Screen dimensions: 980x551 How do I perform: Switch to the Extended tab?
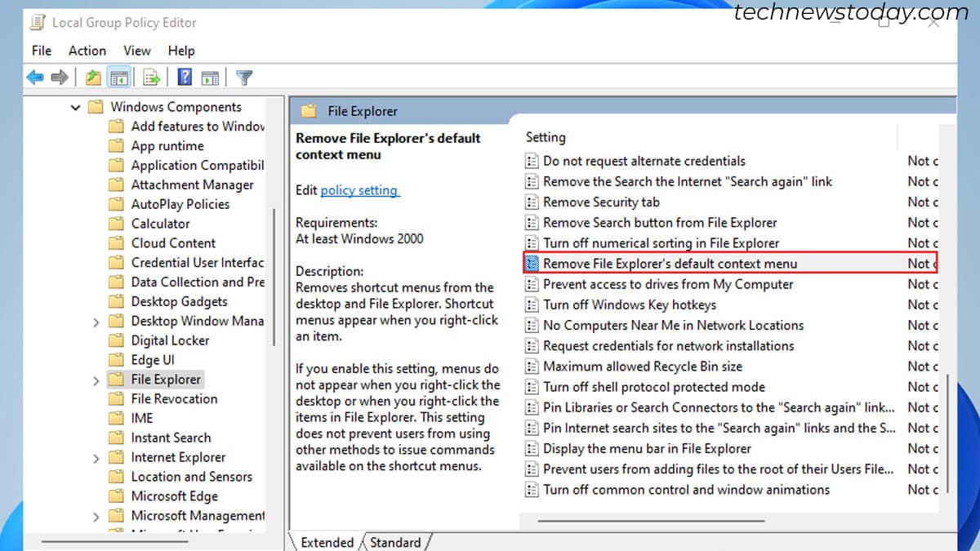326,542
